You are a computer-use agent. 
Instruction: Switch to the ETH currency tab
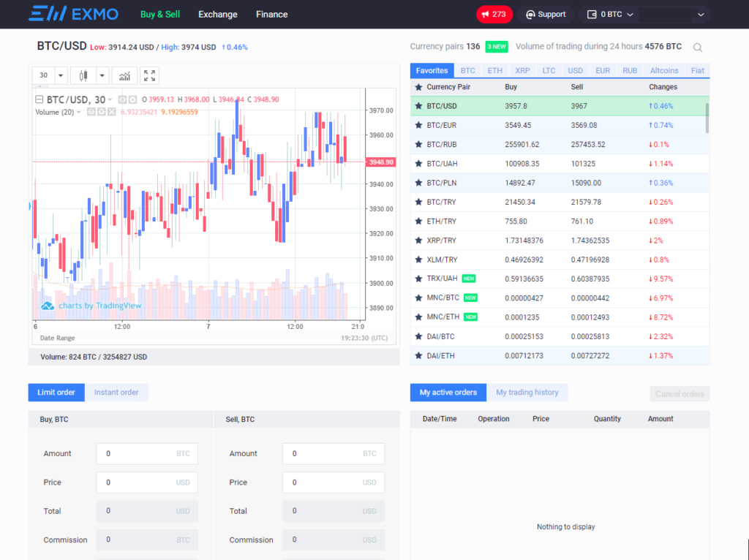494,70
